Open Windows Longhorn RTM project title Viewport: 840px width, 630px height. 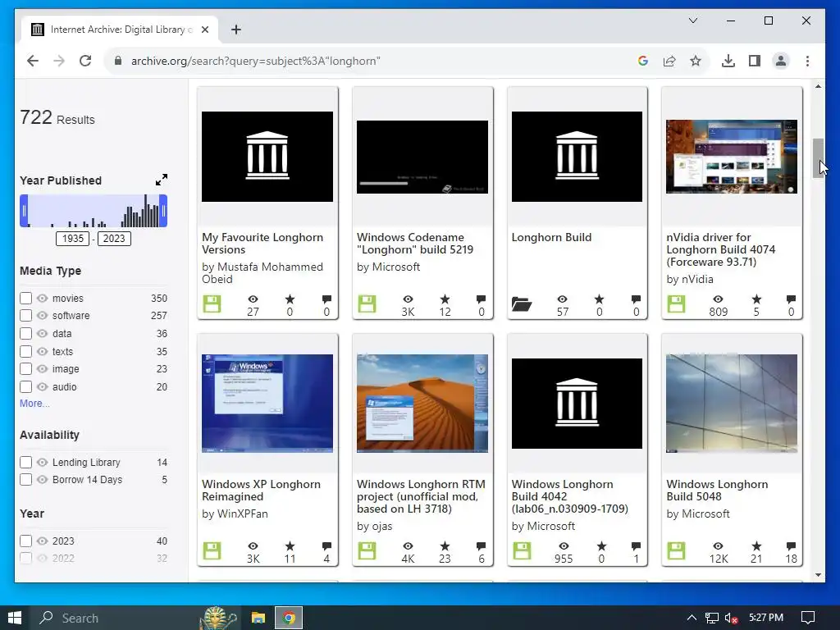point(421,496)
